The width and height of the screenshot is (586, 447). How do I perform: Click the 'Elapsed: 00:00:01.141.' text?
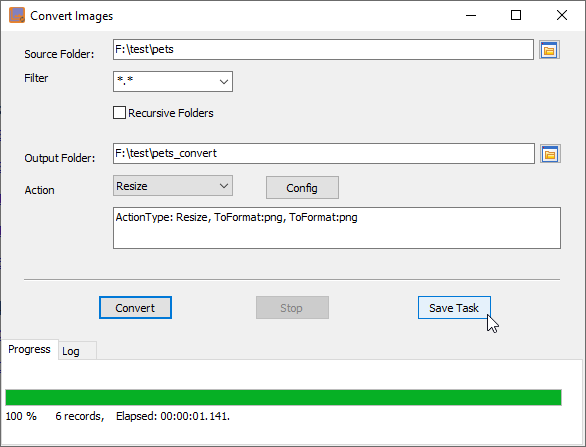click(x=173, y=416)
